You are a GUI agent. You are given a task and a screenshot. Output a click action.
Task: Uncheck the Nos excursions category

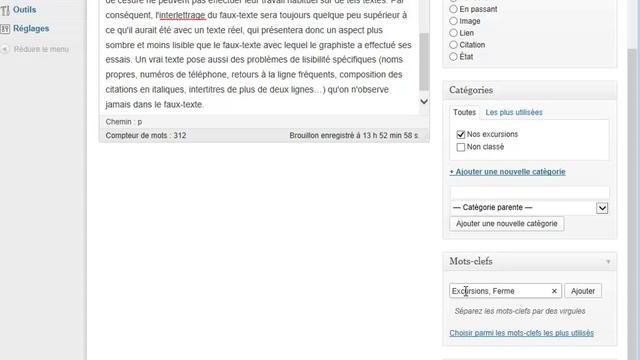pos(461,134)
